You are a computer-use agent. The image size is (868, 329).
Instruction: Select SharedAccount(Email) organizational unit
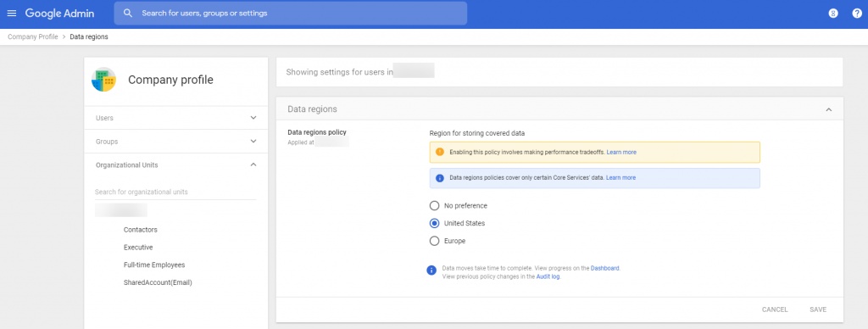tap(158, 283)
